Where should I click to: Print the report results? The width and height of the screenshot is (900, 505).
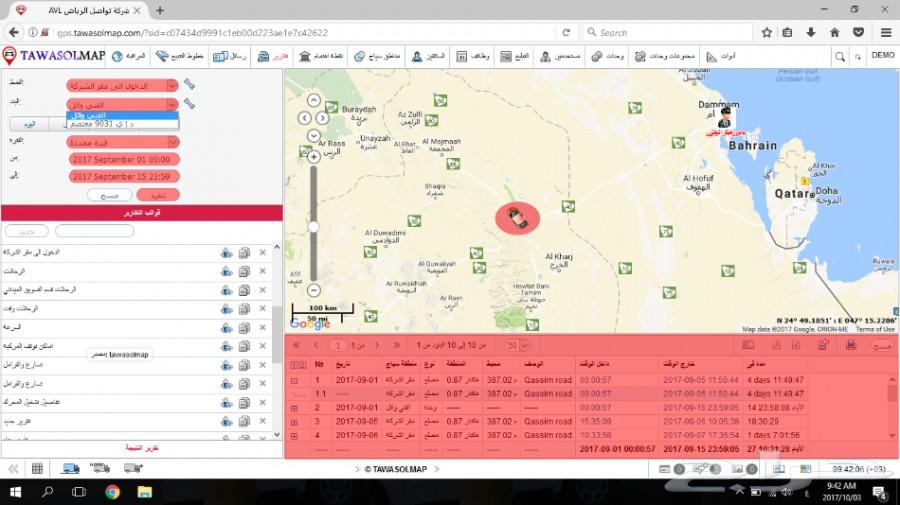851,345
